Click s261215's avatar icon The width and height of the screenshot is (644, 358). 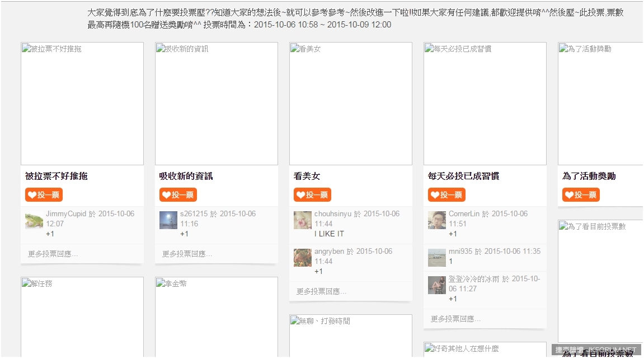point(168,220)
